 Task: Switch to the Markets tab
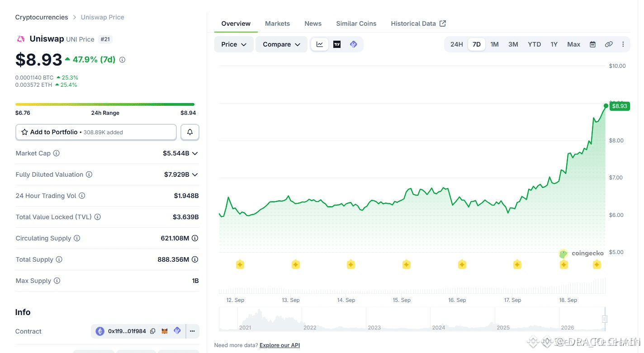[x=277, y=24]
